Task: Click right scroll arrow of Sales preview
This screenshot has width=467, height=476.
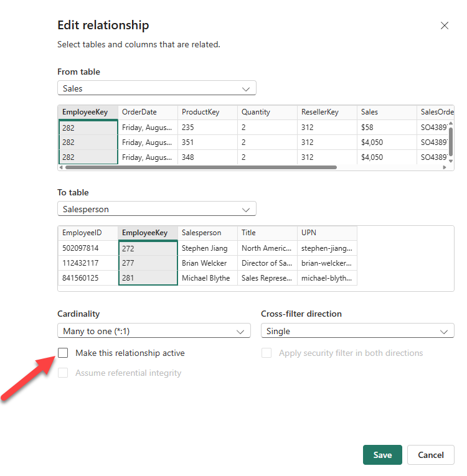Action: pyautogui.click(x=445, y=167)
